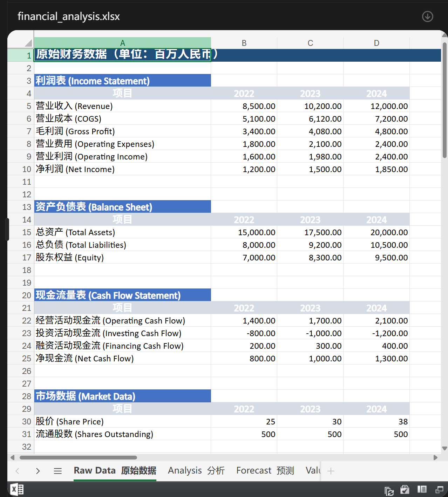The height and width of the screenshot is (497, 448).
Task: Click the clipboard checkmark icon in the bottom bar
Action: pyautogui.click(x=405, y=490)
